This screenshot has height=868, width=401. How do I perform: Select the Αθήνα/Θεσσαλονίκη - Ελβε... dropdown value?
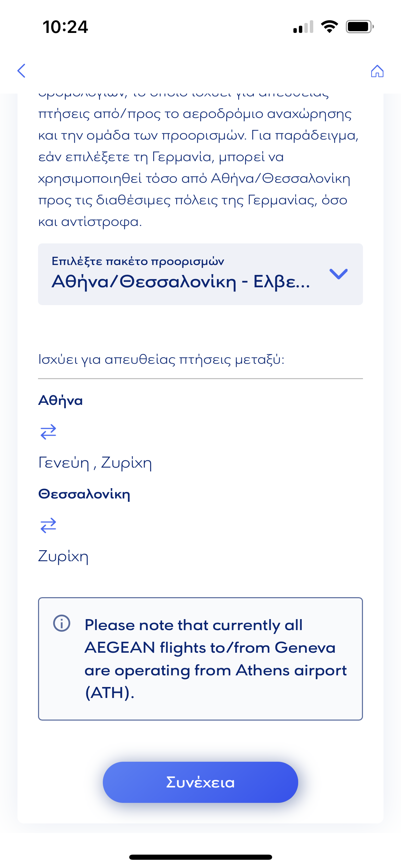(x=181, y=282)
